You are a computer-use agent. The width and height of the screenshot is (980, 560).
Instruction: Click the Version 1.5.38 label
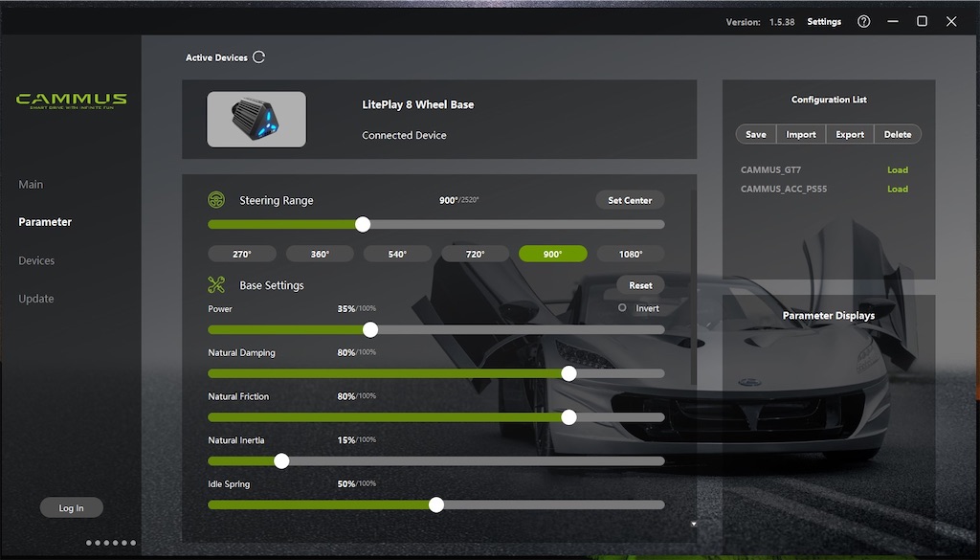(x=760, y=22)
